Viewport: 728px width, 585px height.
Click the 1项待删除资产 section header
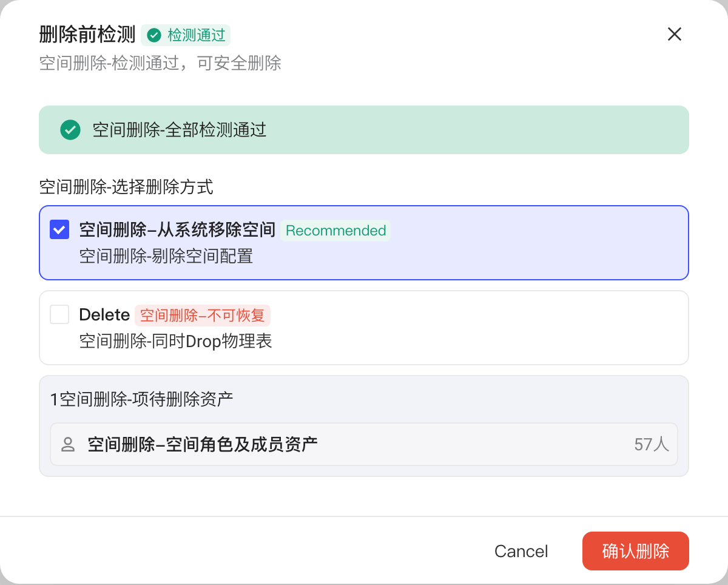142,399
